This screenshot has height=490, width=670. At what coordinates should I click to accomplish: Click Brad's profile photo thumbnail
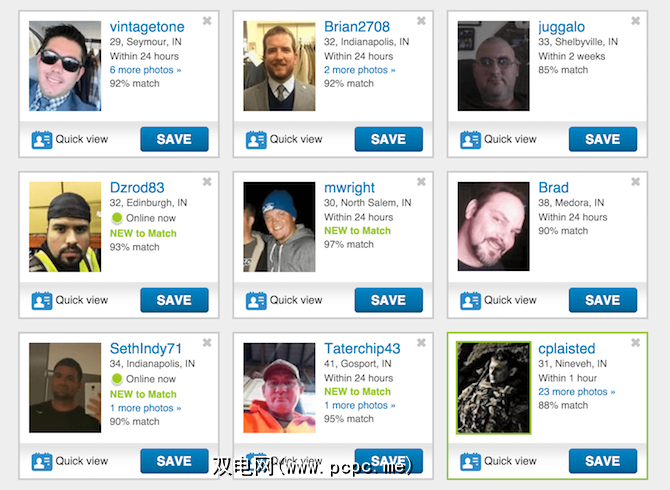[x=494, y=226]
